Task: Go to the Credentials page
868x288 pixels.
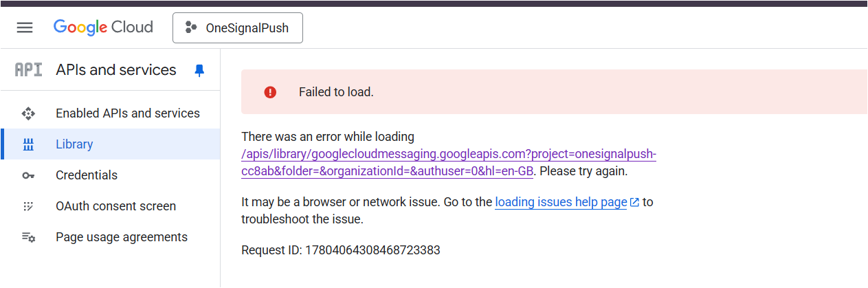Action: point(87,175)
